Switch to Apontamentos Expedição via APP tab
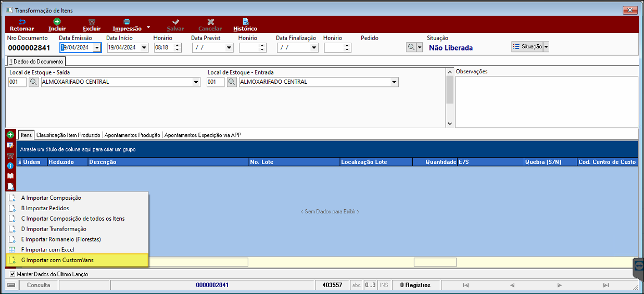 tap(203, 135)
